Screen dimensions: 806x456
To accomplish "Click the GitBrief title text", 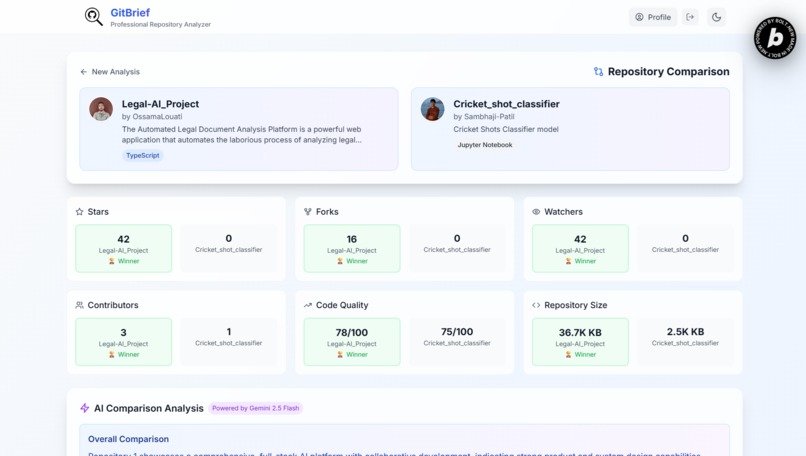I will [130, 12].
